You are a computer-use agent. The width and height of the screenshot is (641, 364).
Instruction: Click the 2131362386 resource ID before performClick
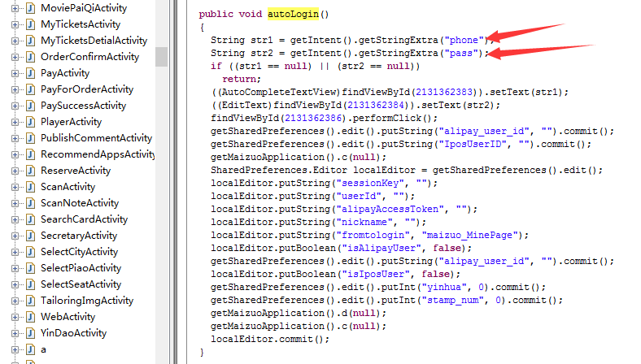point(313,118)
